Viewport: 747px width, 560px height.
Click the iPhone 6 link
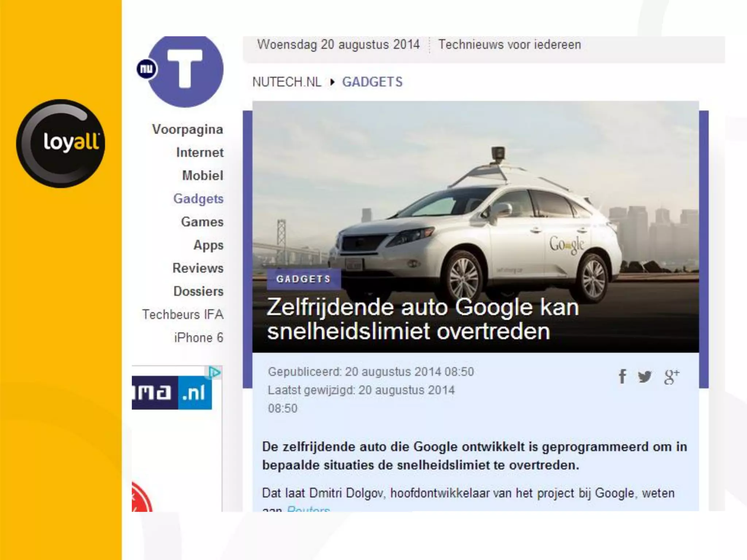point(198,338)
